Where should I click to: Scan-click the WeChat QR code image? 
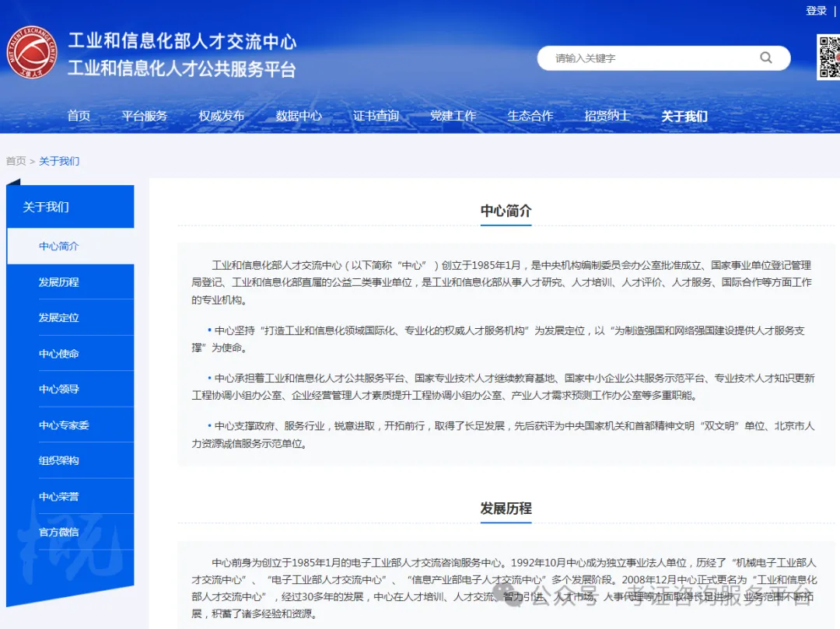click(829, 58)
